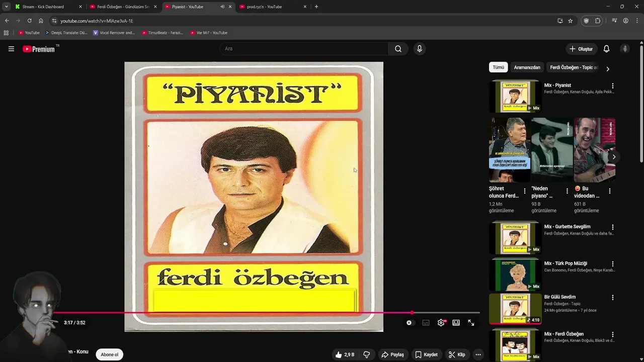Screen dimensions: 644x362
Task: Open browser extensions puzzle icon
Action: pos(598,21)
